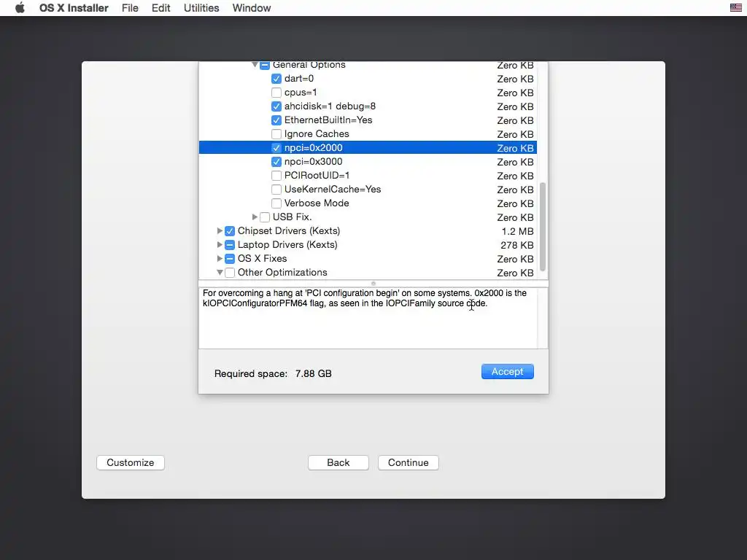The width and height of the screenshot is (747, 560).
Task: Check the Ignore Caches box
Action: [276, 134]
